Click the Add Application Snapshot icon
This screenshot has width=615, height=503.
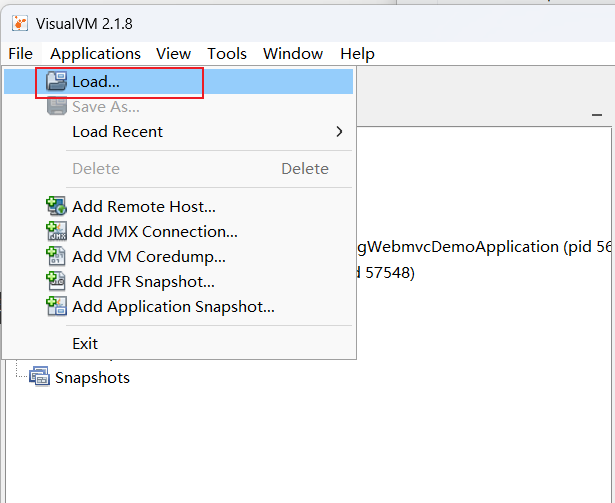(x=56, y=307)
